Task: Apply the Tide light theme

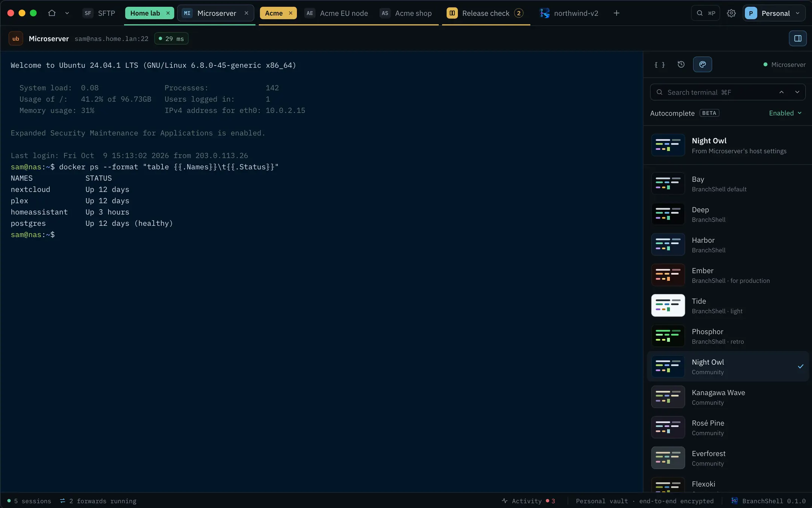Action: tap(727, 306)
